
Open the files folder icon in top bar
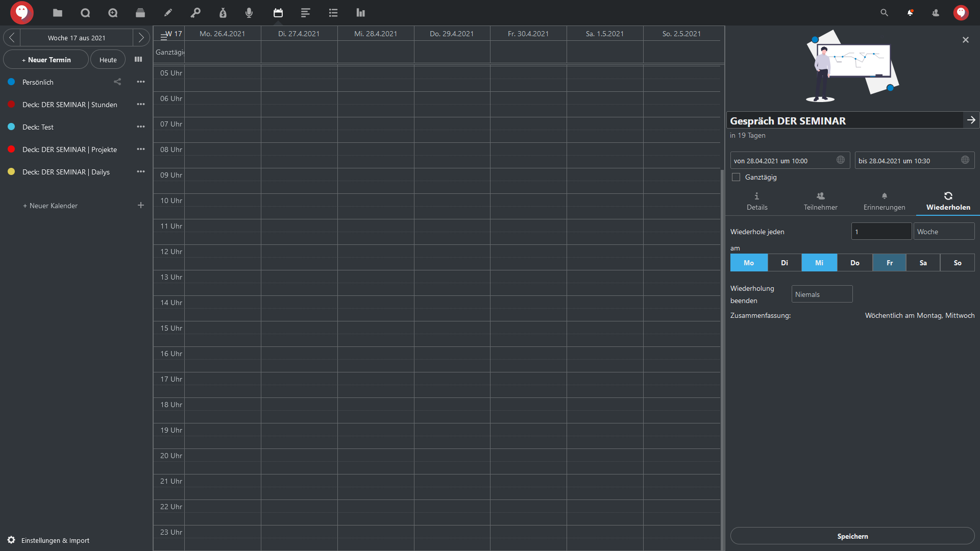(x=58, y=13)
